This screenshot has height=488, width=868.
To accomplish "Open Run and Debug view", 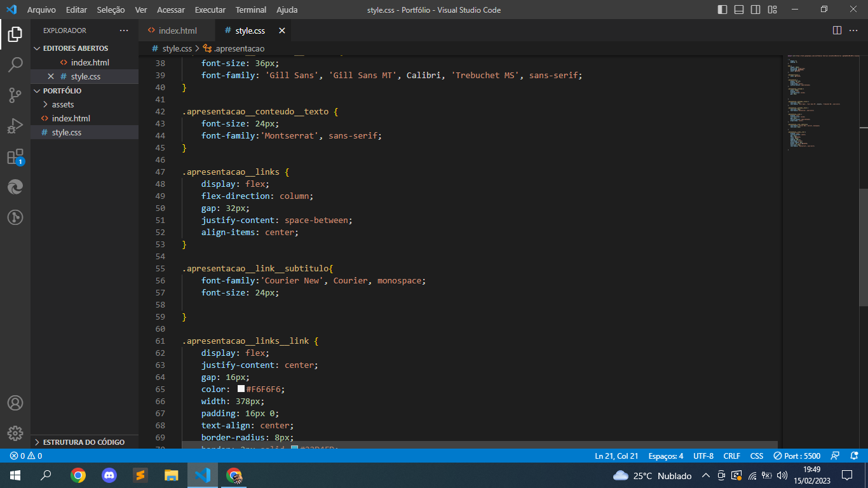I will [15, 126].
